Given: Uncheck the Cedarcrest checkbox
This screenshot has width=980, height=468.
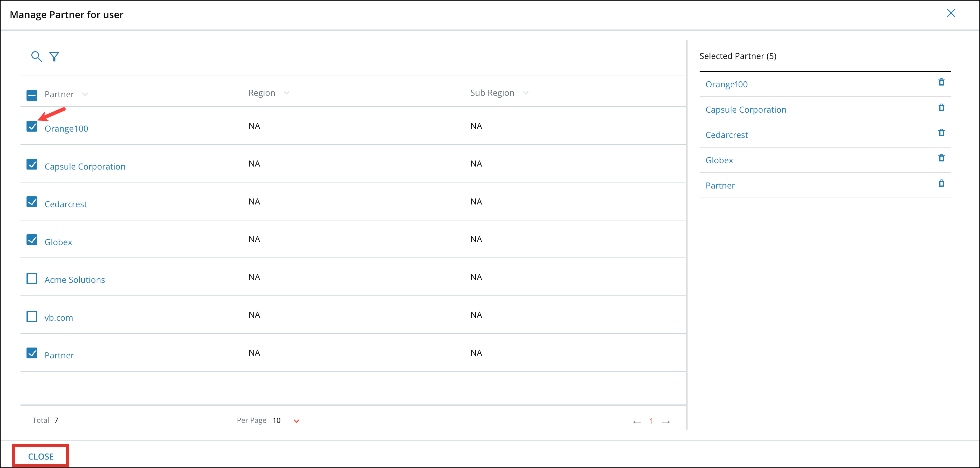Looking at the screenshot, I should (x=32, y=202).
